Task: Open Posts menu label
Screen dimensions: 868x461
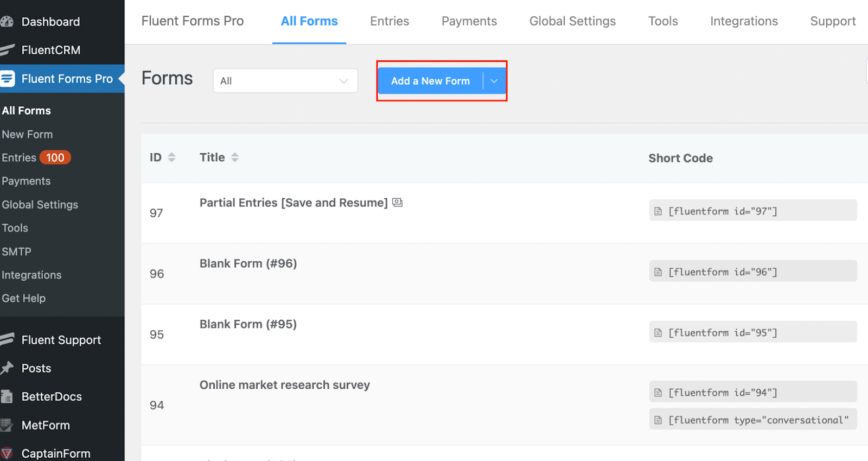Action: tap(36, 368)
